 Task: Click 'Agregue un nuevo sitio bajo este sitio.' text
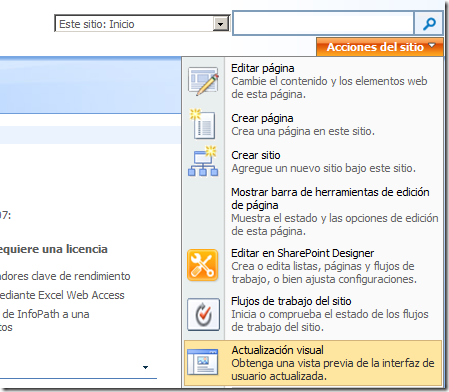(324, 168)
